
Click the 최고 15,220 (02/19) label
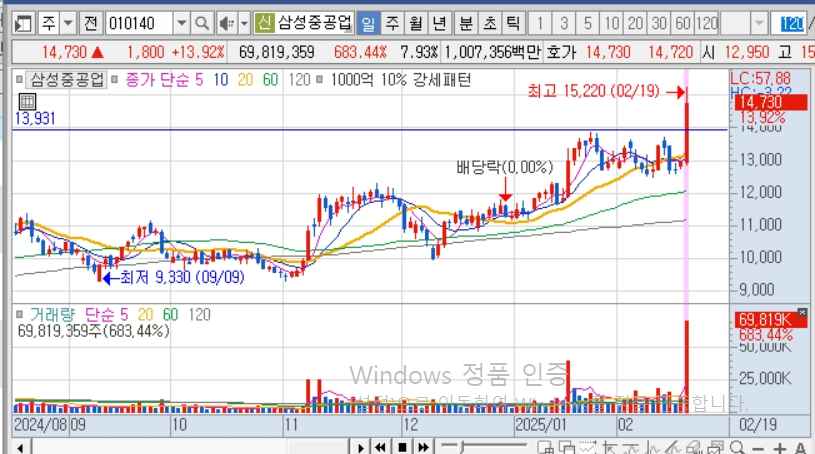(593, 91)
